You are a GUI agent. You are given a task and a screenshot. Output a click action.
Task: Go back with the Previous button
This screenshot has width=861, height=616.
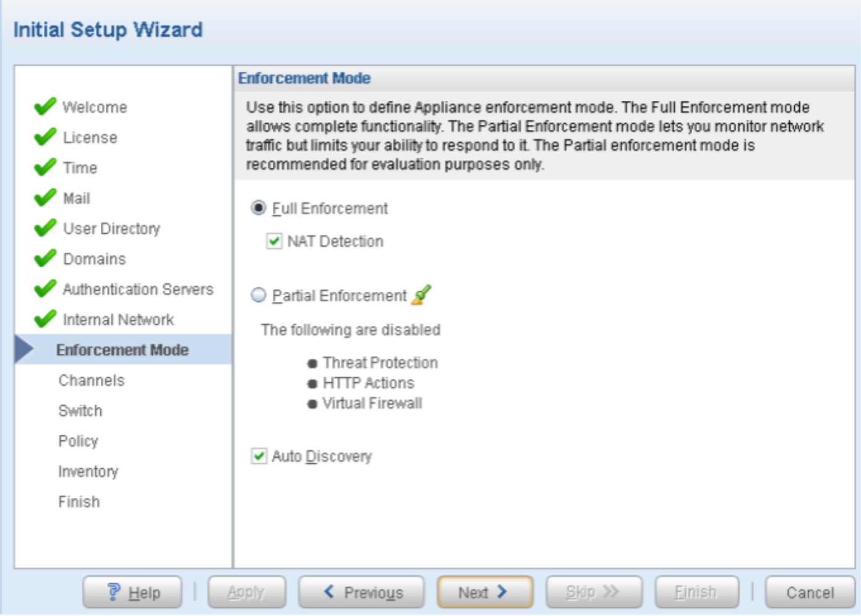click(x=362, y=592)
